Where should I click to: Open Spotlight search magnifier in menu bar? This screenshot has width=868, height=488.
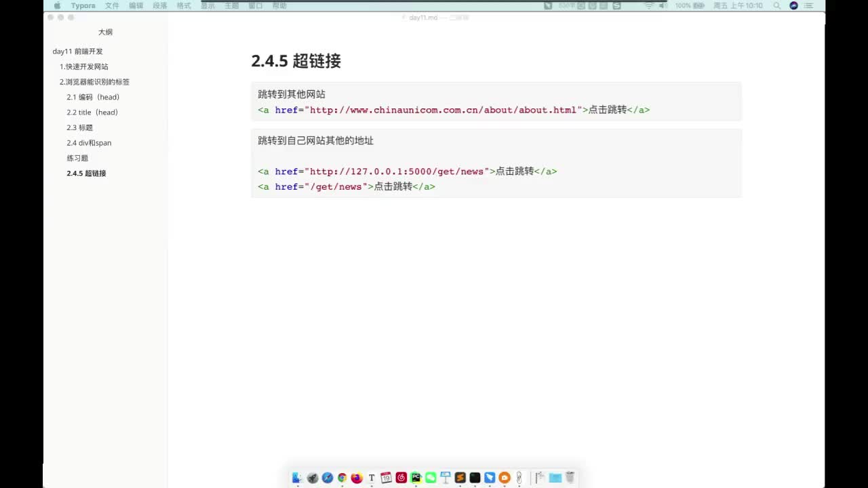[x=776, y=5]
